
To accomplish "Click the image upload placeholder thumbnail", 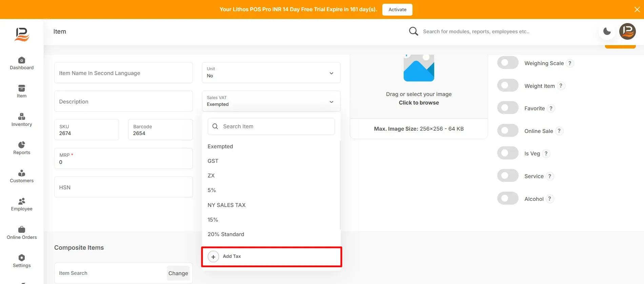I will [419, 68].
